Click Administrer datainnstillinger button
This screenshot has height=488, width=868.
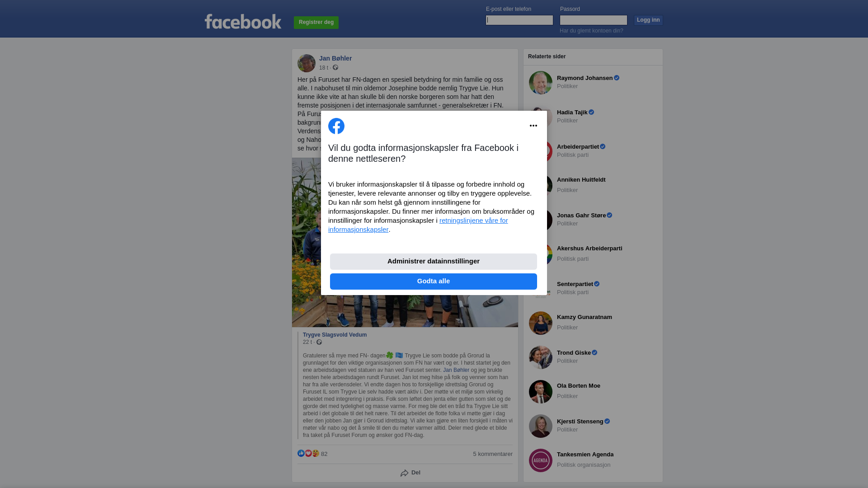[434, 262]
